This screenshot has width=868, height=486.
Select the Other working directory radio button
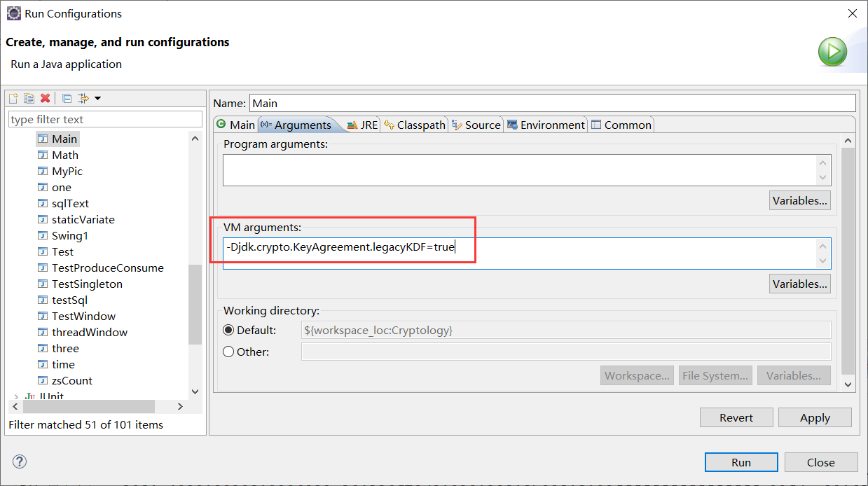228,352
